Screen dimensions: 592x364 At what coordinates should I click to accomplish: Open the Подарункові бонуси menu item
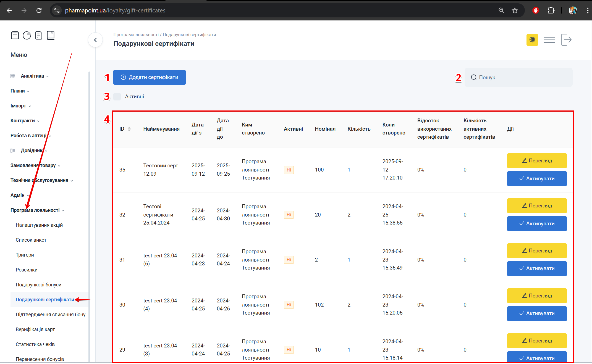point(38,285)
